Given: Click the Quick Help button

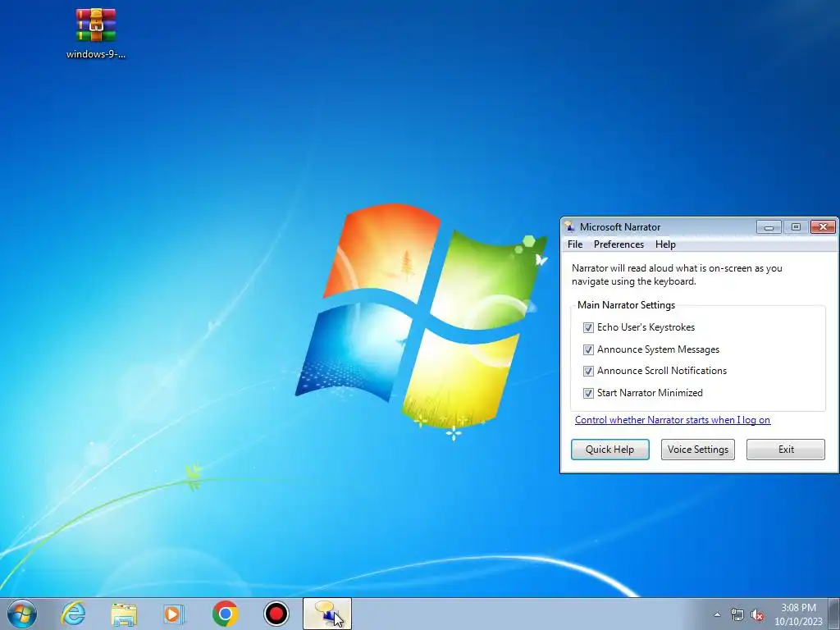Looking at the screenshot, I should click(x=609, y=450).
